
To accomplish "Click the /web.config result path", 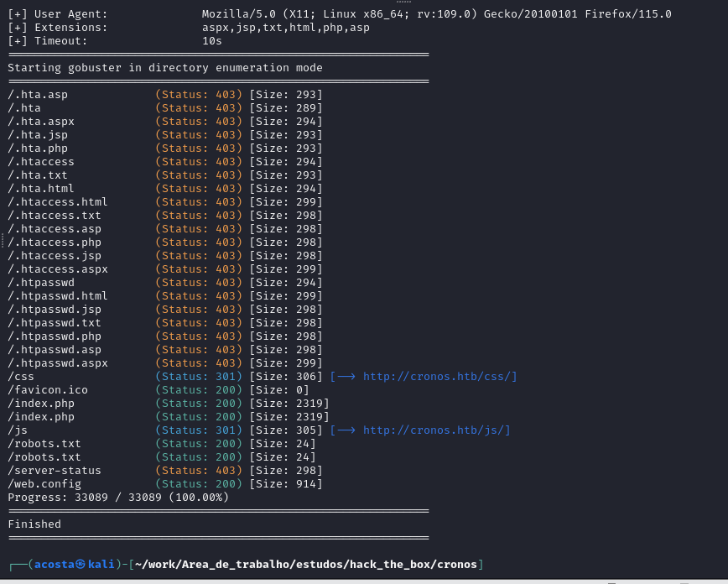I will 44,484.
